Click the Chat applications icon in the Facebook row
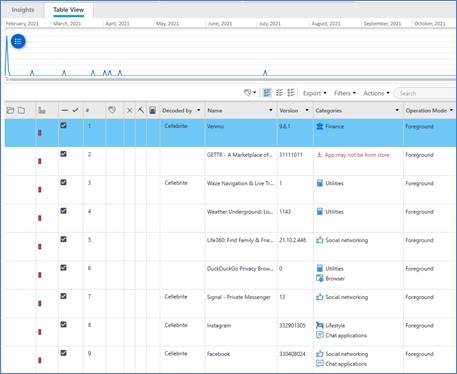457x374 pixels. coord(320,364)
